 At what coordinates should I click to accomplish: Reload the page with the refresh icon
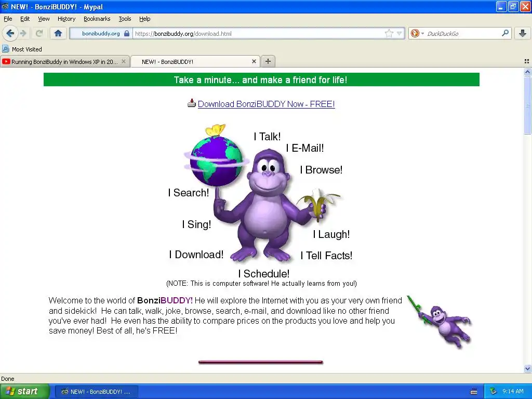coord(39,33)
